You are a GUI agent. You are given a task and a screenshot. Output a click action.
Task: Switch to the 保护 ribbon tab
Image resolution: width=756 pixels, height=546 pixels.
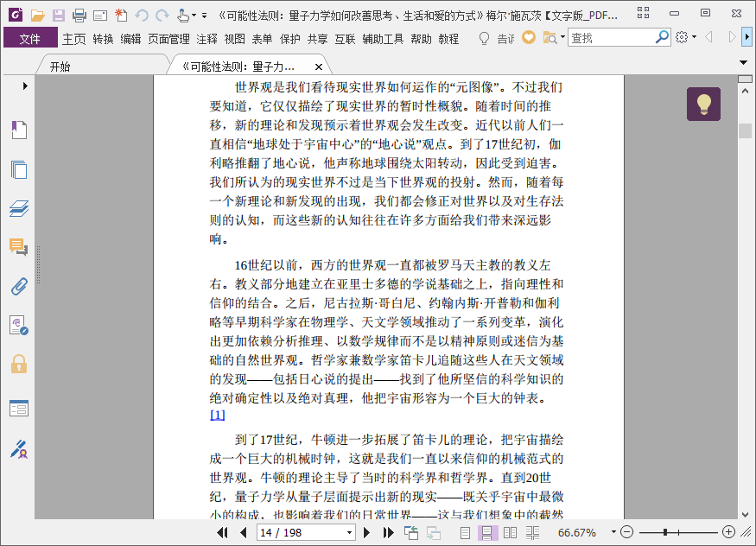pyautogui.click(x=290, y=39)
